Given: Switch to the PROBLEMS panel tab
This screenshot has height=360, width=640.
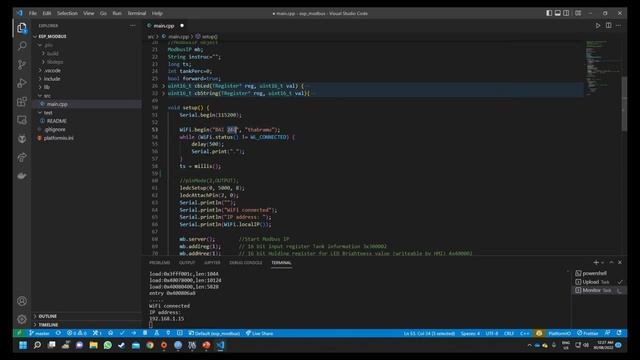Looking at the screenshot, I should point(160,262).
